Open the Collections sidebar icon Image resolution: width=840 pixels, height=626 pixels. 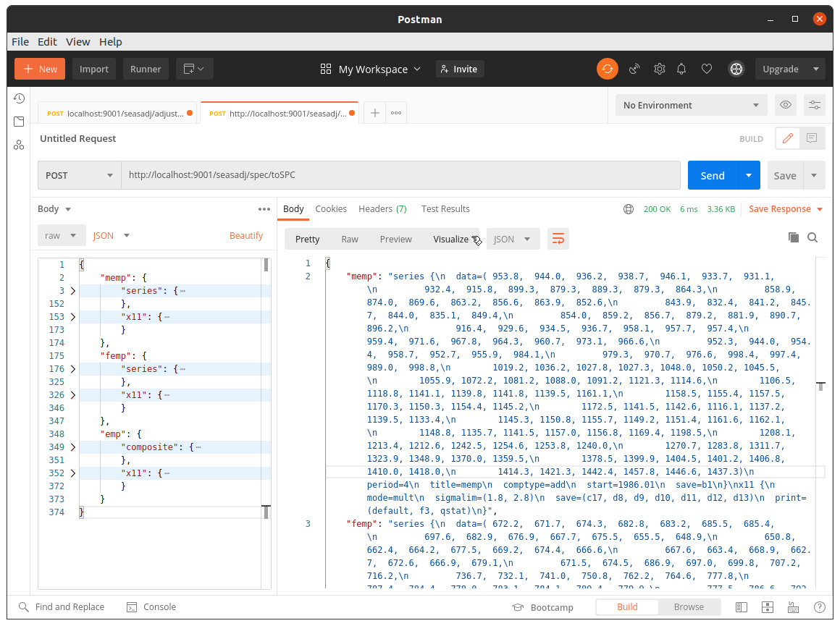19,122
